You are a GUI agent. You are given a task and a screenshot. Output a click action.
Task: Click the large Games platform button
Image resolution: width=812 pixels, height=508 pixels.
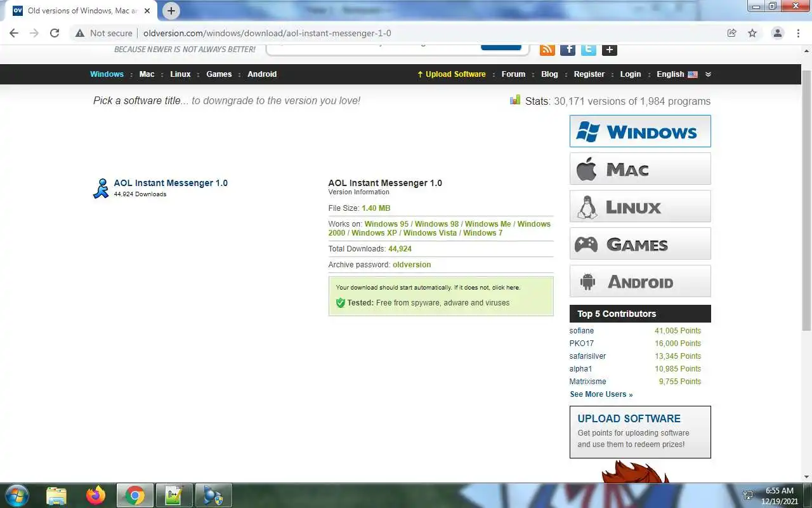coord(640,243)
